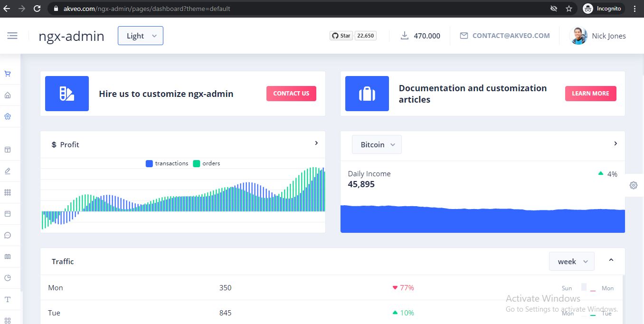
Task: Click the dollar sign Profit icon
Action: (54, 144)
